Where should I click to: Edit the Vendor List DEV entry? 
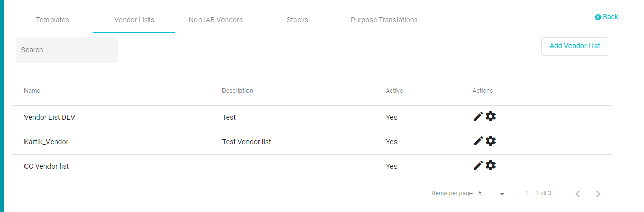(478, 117)
